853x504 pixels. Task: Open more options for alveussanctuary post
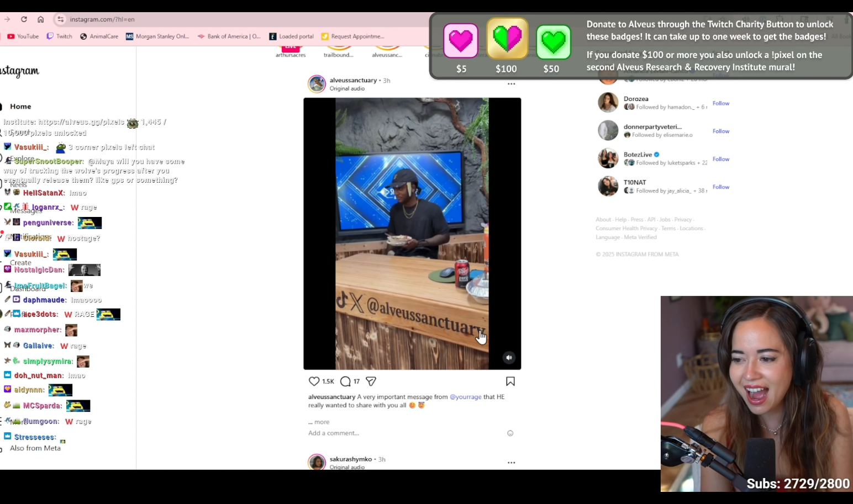point(511,84)
